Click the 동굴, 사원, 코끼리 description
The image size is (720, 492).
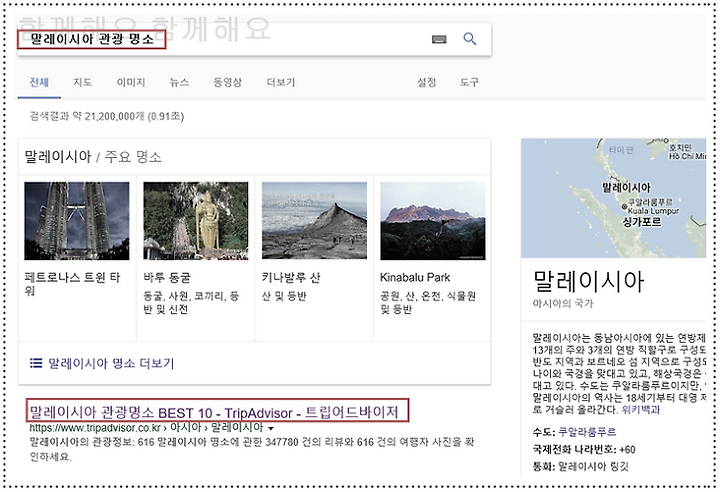pos(191,302)
